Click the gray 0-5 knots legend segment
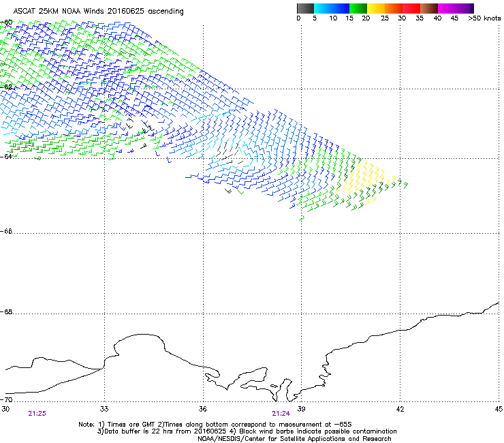The image size is (504, 443). (305, 8)
